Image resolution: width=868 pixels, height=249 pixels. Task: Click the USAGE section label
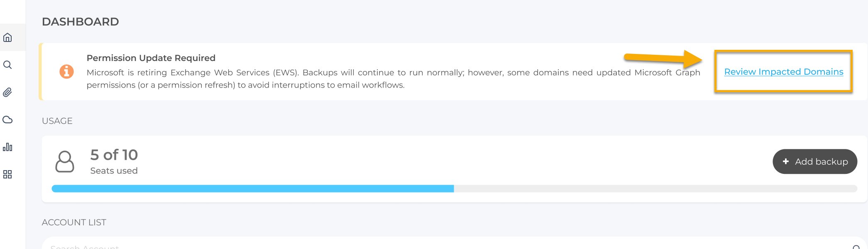(57, 121)
